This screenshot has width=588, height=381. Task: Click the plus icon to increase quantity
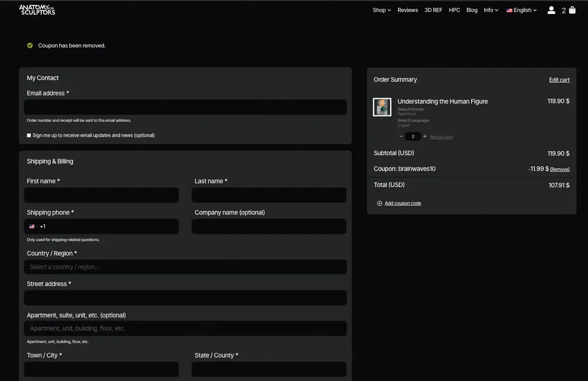point(425,136)
